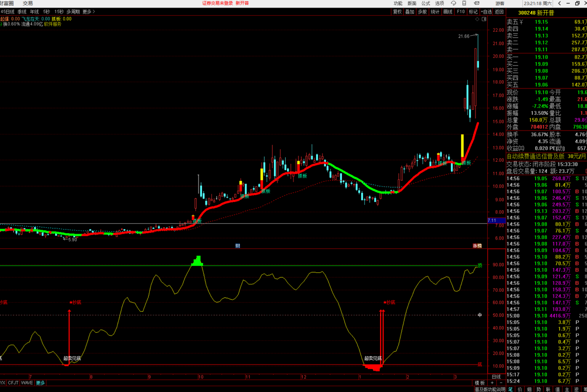Select 多周期 view

click(73, 11)
